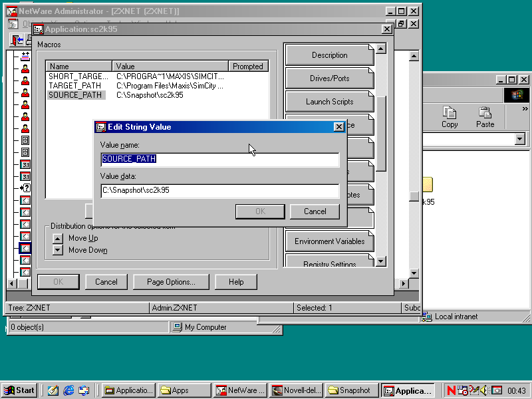Expand the toolbar overflow chevron

(x=525, y=109)
